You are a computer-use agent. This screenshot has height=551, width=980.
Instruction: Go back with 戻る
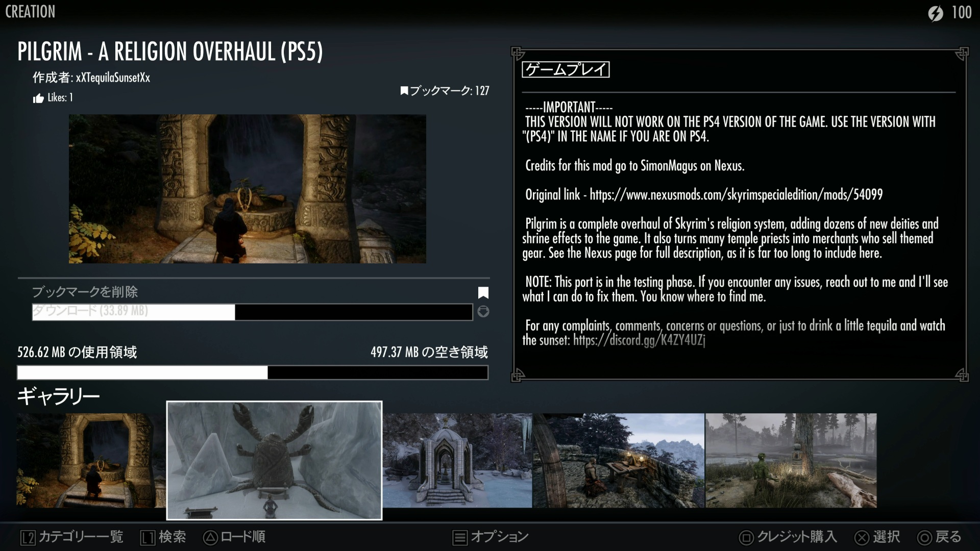click(948, 537)
